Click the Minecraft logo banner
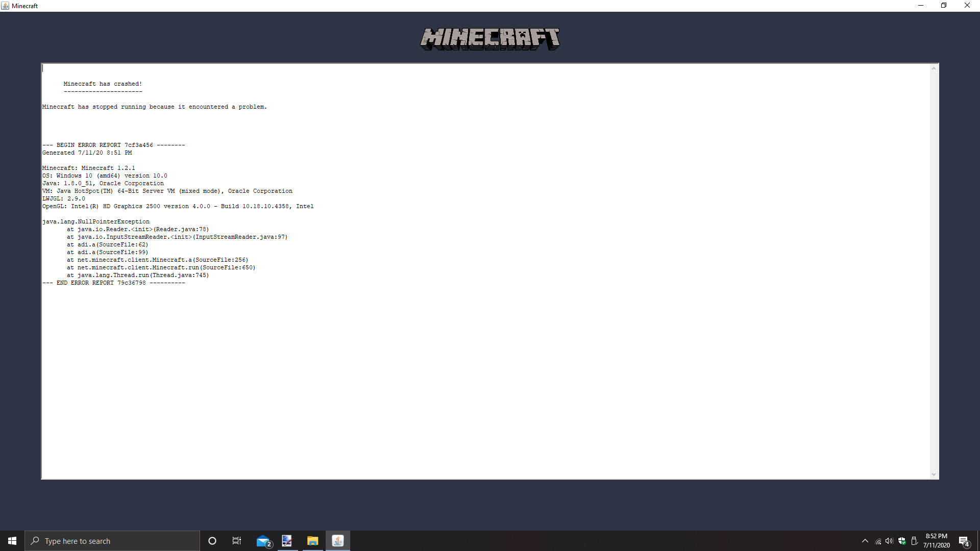Image resolution: width=980 pixels, height=551 pixels. pyautogui.click(x=490, y=39)
